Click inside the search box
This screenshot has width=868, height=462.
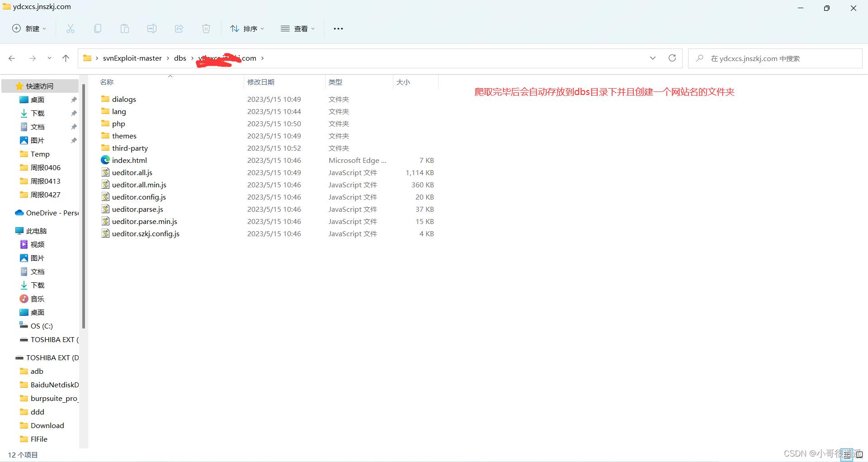point(769,58)
